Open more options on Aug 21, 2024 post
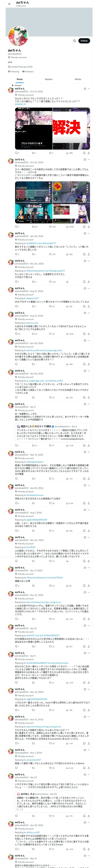 [x=89, y=288]
